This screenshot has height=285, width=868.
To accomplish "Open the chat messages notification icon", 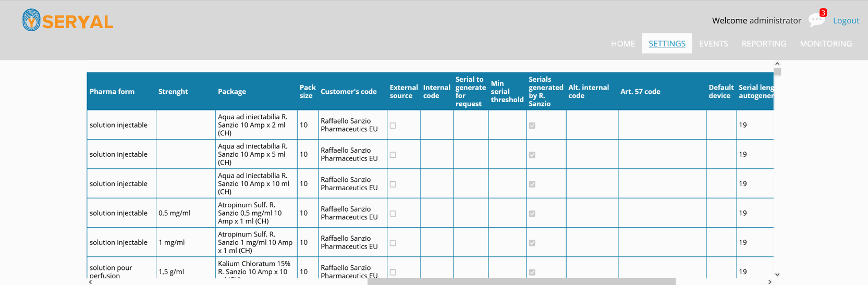I will [816, 20].
